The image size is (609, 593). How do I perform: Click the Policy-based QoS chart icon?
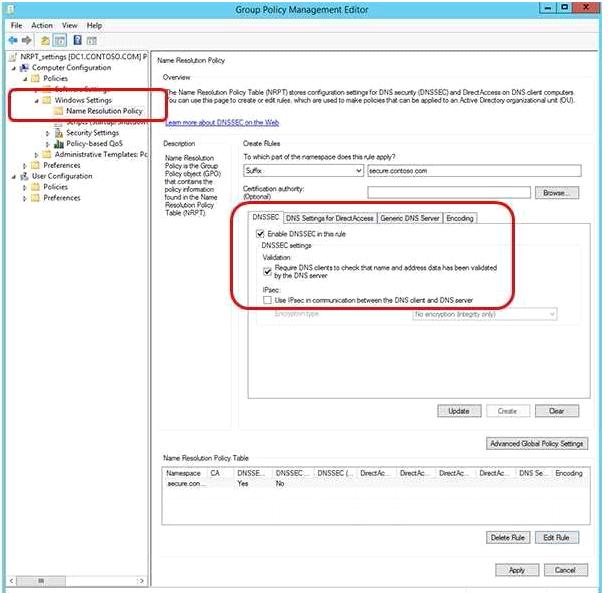coord(59,144)
